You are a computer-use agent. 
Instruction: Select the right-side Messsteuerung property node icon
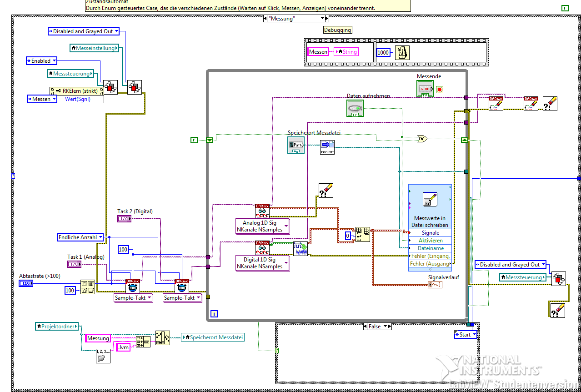tap(559, 279)
